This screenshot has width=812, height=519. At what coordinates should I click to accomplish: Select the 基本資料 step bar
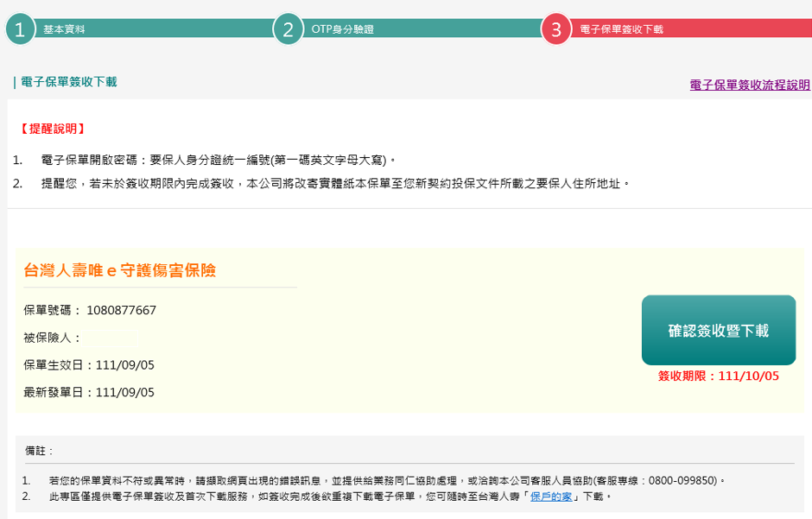(154, 28)
